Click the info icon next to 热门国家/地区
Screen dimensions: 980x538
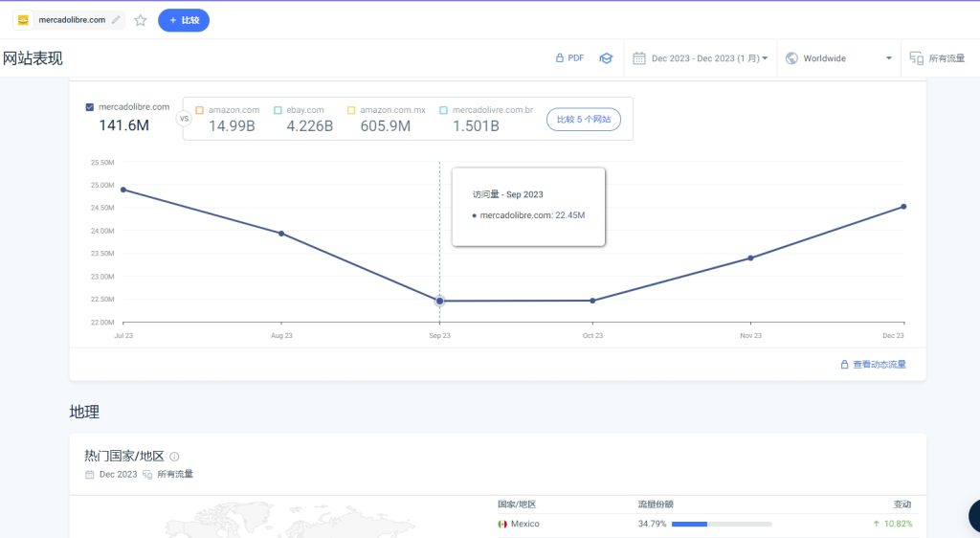click(x=174, y=457)
